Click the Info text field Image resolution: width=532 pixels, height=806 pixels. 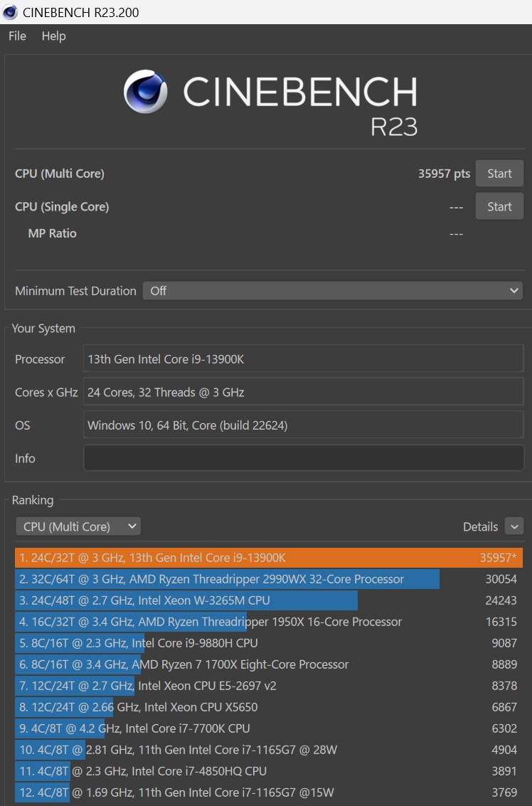click(303, 458)
